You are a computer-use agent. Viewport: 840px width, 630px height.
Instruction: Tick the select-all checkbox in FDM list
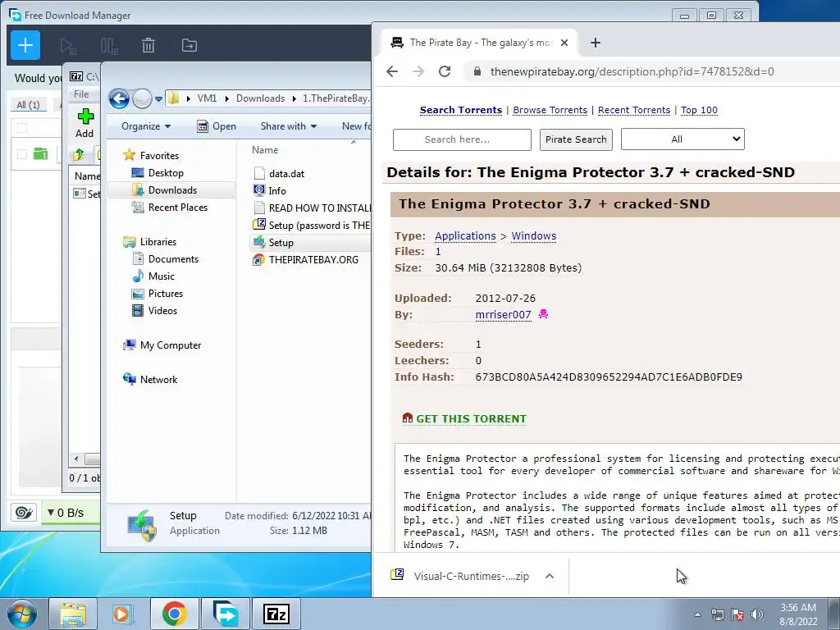[22, 127]
